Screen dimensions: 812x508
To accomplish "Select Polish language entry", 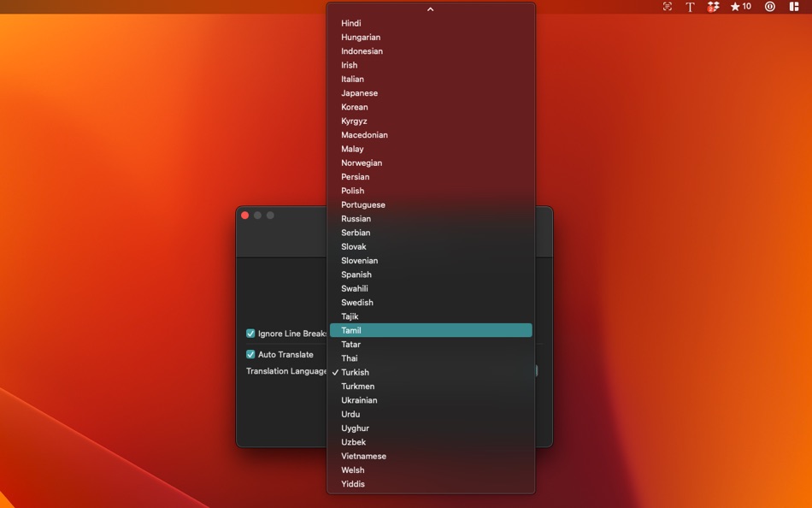I will (x=431, y=191).
